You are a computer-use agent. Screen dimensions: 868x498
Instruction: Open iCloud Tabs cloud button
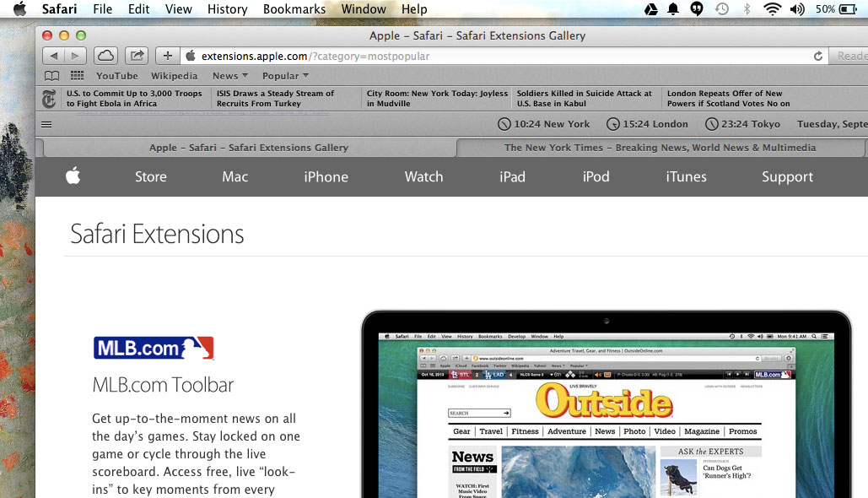105,56
